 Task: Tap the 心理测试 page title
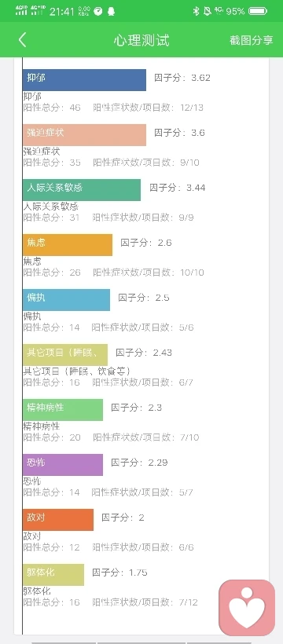click(141, 40)
